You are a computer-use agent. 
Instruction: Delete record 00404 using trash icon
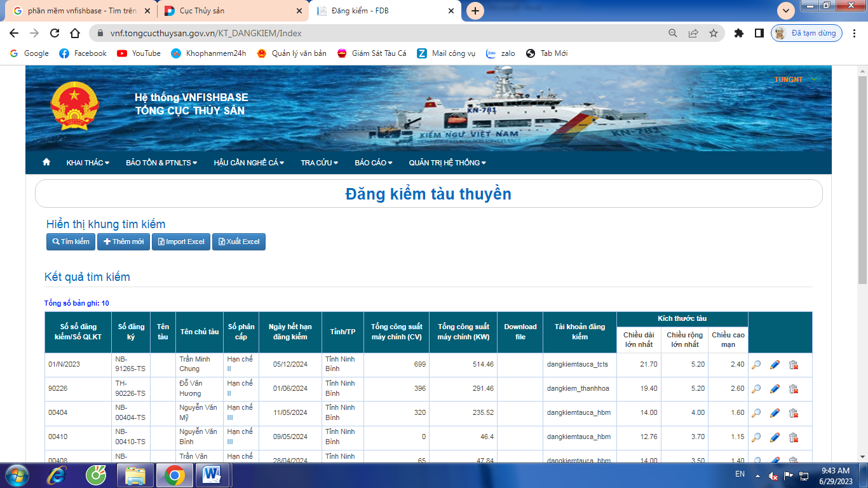(x=793, y=413)
